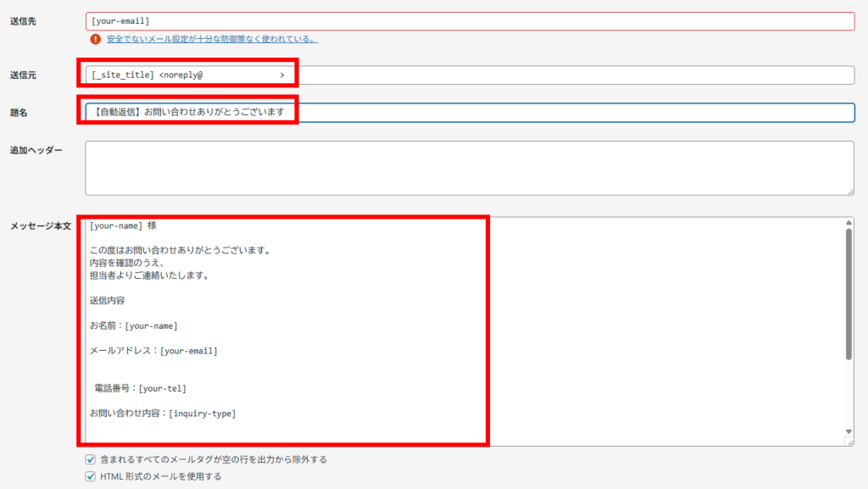The width and height of the screenshot is (868, 489).
Task: Click the message body scrollbar up arrow
Action: point(849,223)
